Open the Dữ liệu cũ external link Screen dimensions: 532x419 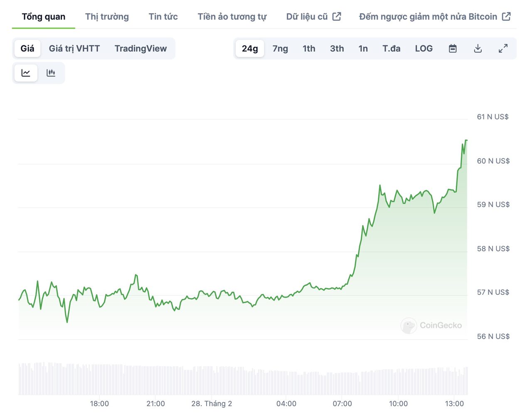[313, 17]
